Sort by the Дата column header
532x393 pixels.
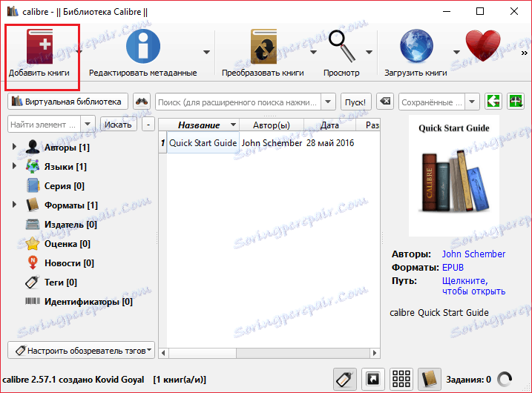click(x=329, y=125)
